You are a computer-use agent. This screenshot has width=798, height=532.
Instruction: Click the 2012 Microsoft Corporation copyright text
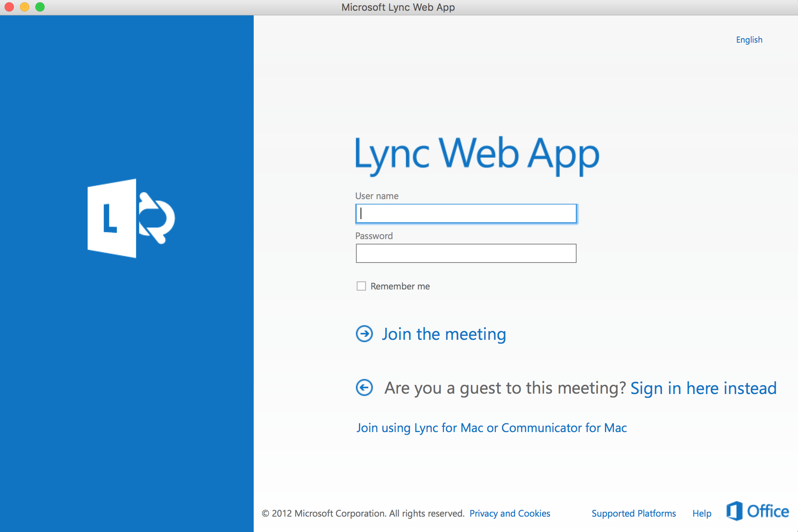coord(363,514)
